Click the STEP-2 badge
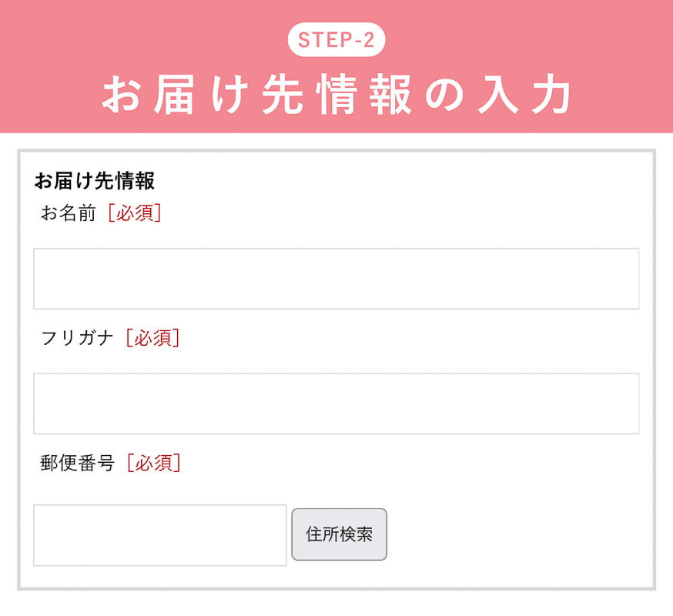673x616 pixels. [336, 40]
